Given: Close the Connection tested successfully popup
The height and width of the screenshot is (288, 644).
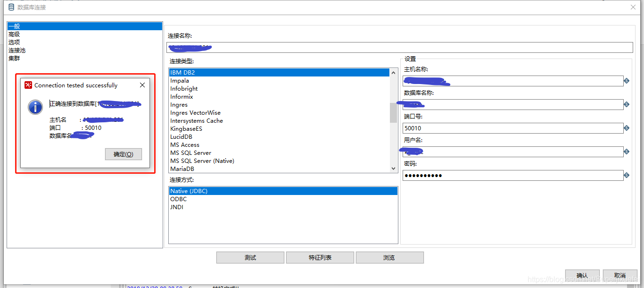Looking at the screenshot, I should coord(142,85).
